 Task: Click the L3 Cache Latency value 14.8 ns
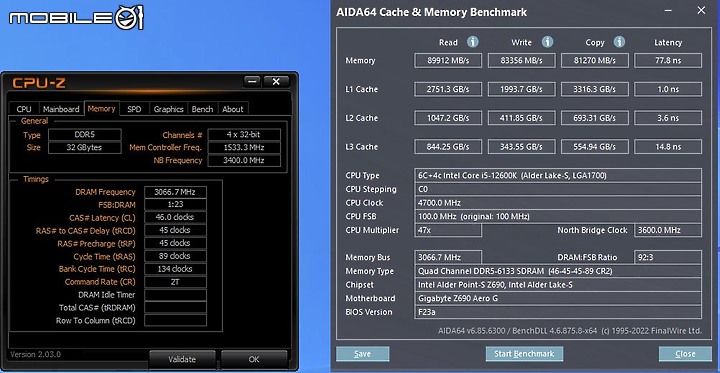tap(668, 147)
